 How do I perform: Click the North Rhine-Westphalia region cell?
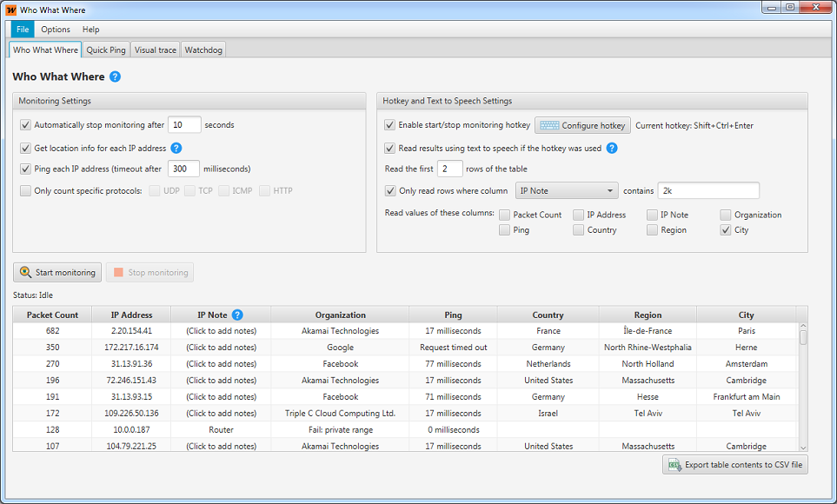click(x=648, y=348)
